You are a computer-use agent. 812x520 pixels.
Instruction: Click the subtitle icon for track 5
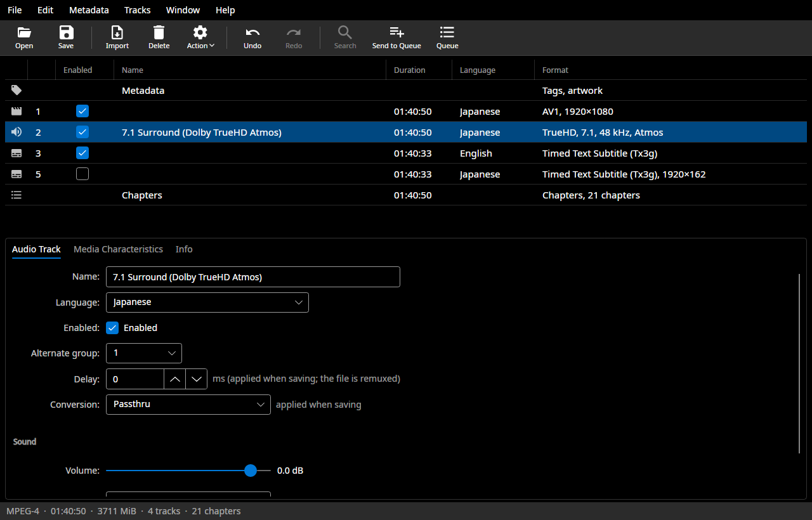[x=16, y=174]
